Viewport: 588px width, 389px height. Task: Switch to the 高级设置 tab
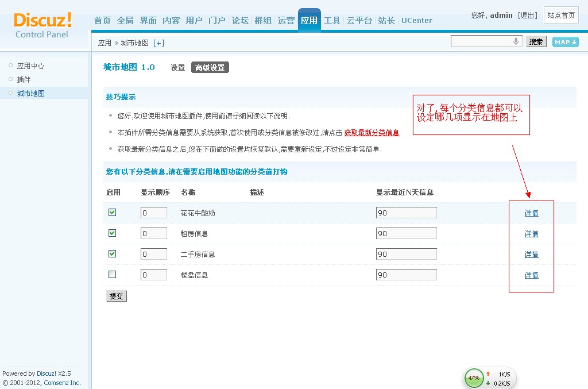pyautogui.click(x=210, y=68)
